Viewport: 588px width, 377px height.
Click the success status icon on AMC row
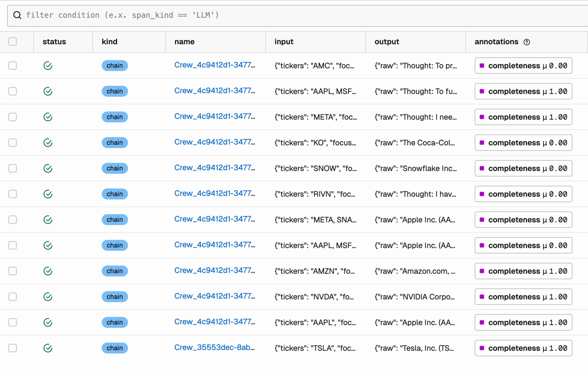tap(48, 66)
